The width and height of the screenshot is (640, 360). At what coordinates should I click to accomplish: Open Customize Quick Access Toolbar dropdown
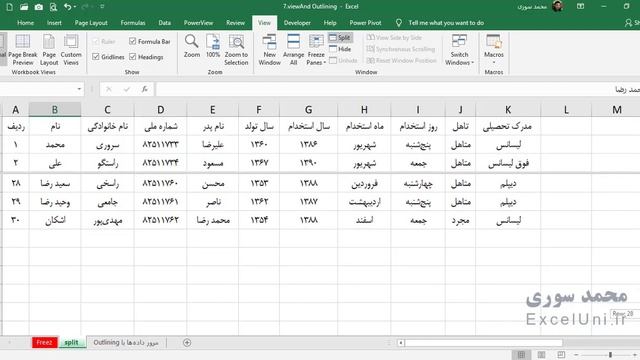(x=102, y=7)
